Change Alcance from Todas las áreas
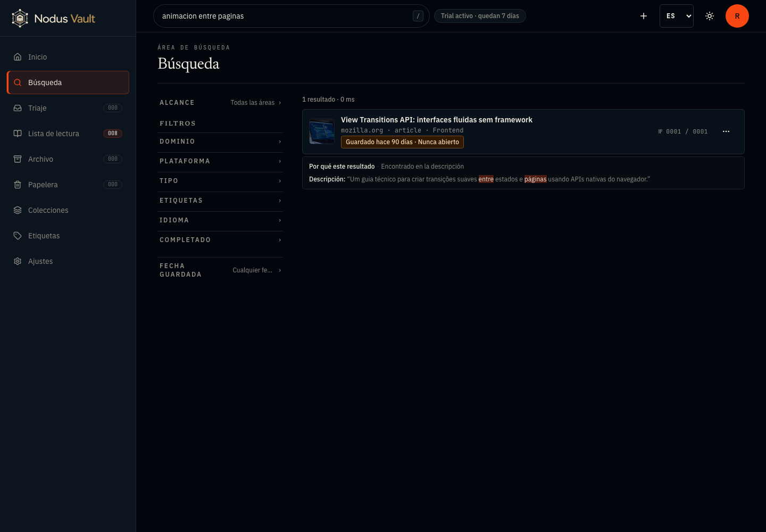Screen dimensions: 766x532 coord(220,103)
